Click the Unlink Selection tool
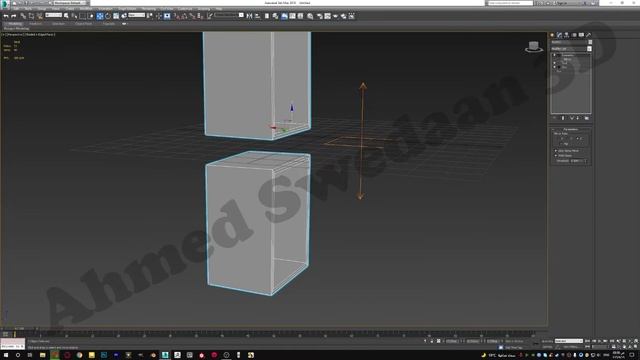This screenshot has height=360, width=640. [x=31, y=16]
